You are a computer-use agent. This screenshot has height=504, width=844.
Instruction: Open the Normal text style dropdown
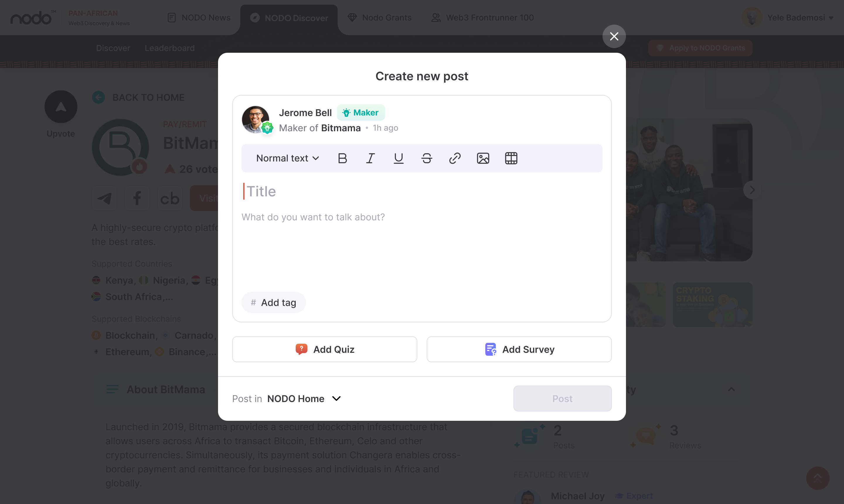pyautogui.click(x=288, y=158)
